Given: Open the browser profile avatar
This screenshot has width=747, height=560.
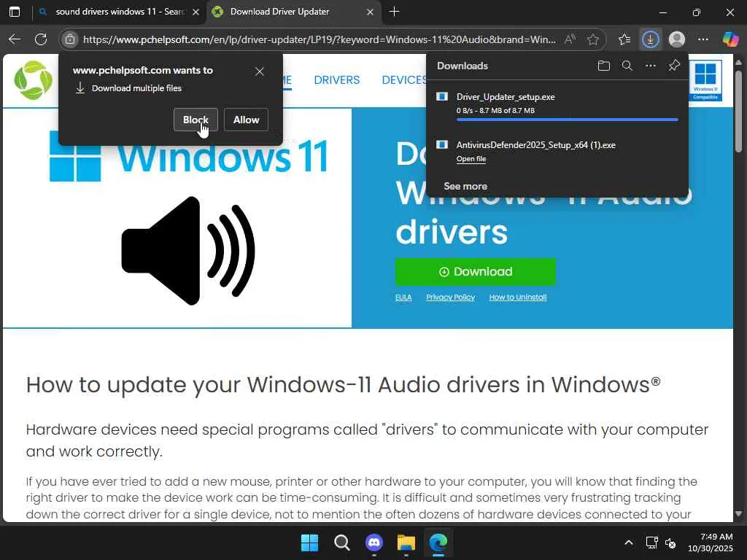Looking at the screenshot, I should [x=676, y=39].
